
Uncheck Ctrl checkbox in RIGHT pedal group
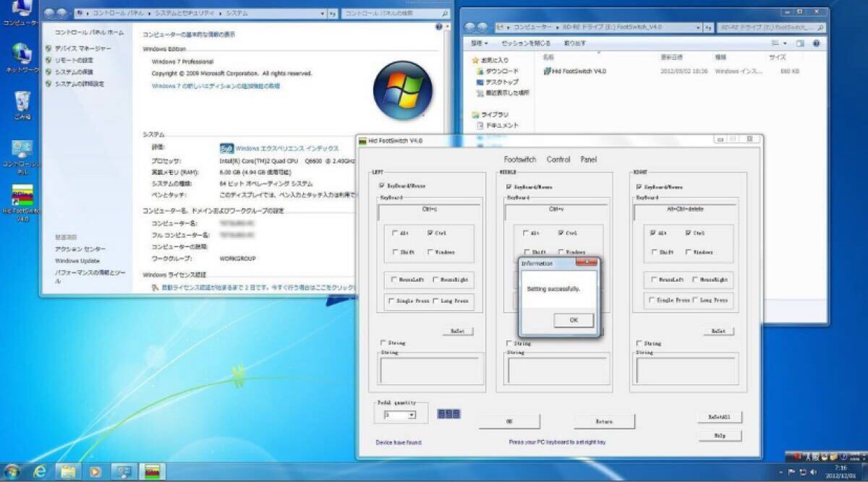[689, 233]
